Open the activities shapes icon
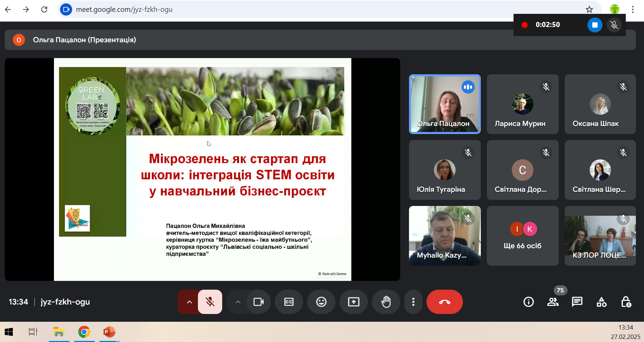This screenshot has height=342, width=644. 602,302
